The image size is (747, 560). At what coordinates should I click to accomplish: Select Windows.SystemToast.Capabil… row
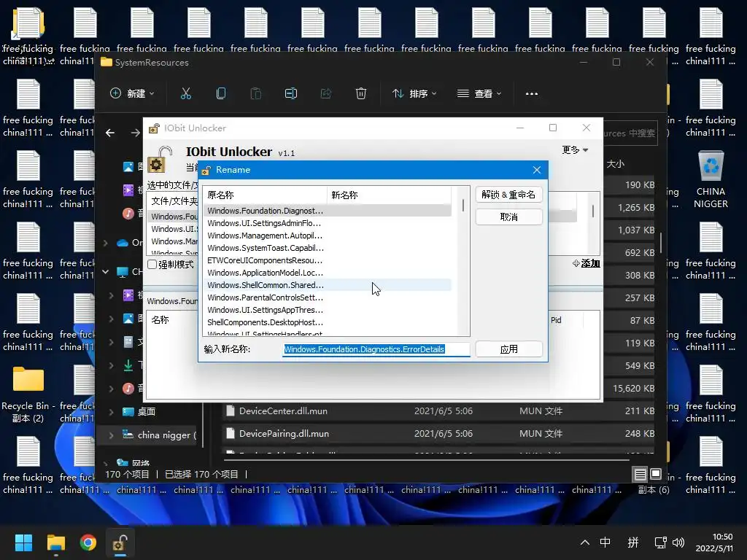(328, 248)
